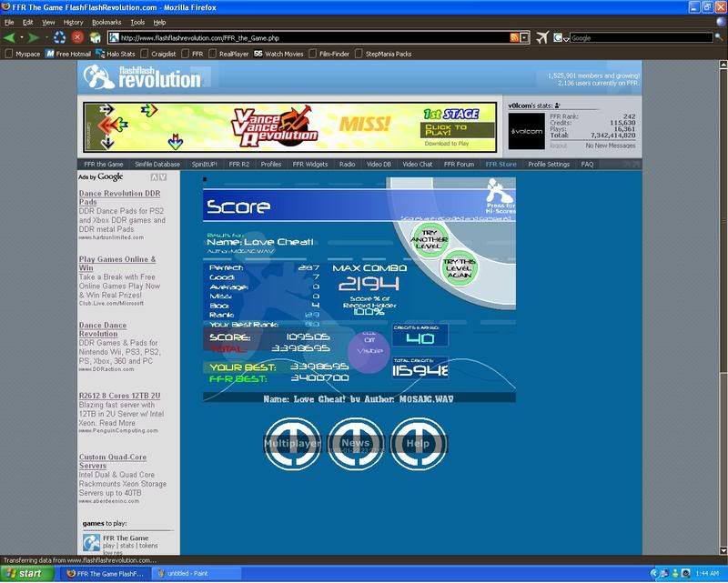Open the Profile Settings nav tab

549,165
